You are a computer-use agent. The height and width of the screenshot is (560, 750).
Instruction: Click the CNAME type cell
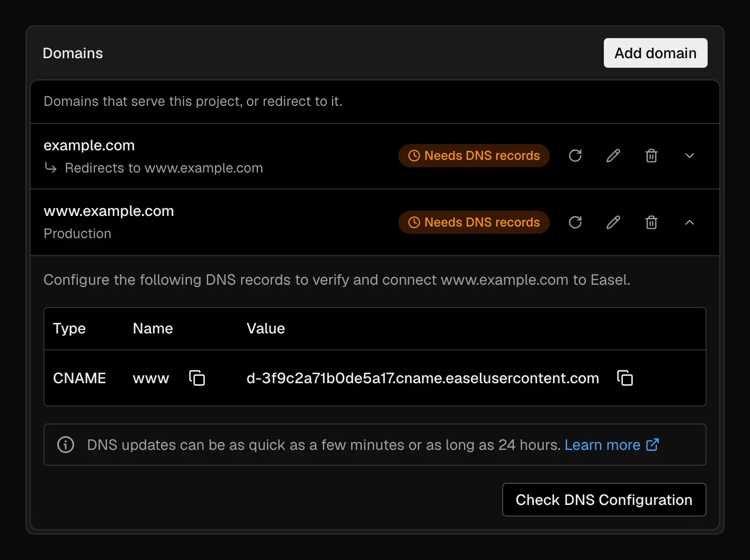pyautogui.click(x=79, y=378)
